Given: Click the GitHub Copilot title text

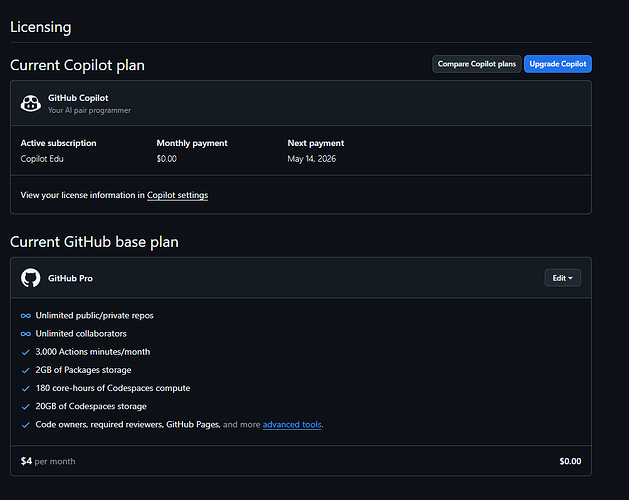Looking at the screenshot, I should pyautogui.click(x=78, y=98).
